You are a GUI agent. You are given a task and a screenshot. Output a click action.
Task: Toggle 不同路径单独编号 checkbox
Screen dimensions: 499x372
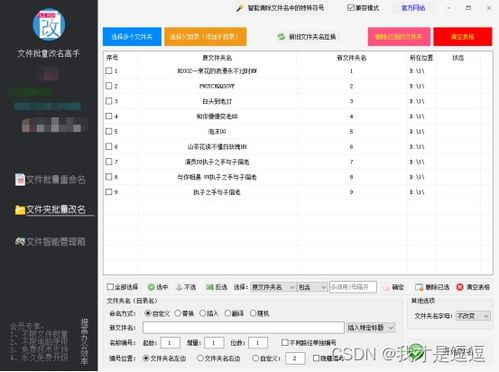point(285,342)
